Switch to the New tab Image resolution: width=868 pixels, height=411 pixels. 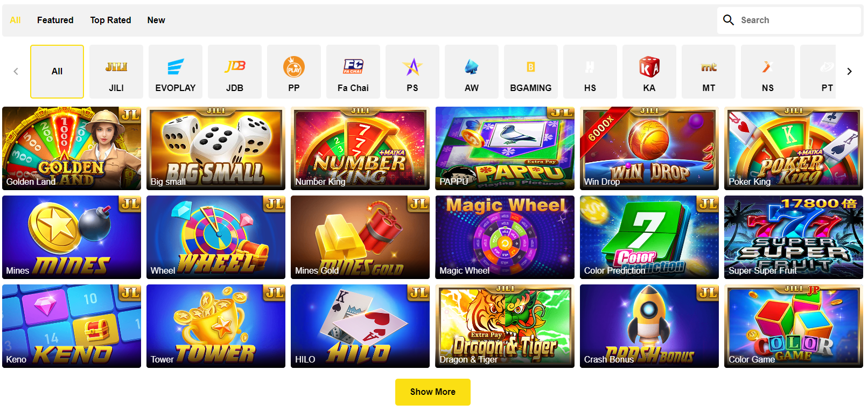coord(156,20)
